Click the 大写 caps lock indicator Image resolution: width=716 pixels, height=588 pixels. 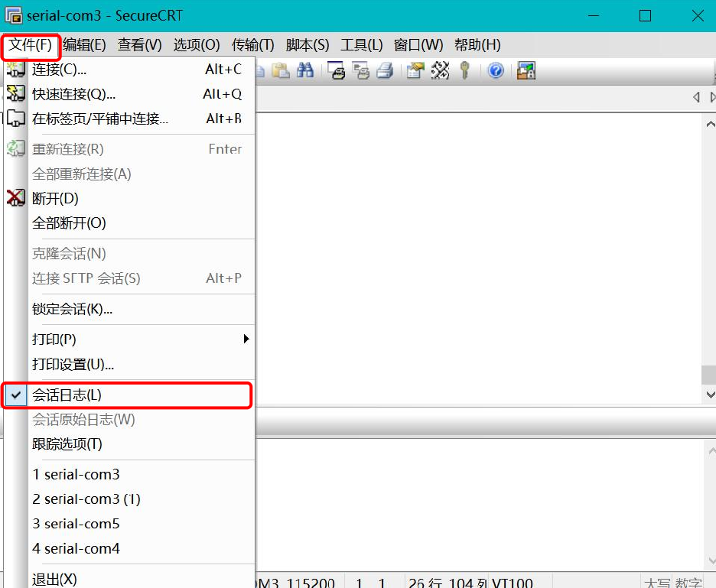coord(657,583)
